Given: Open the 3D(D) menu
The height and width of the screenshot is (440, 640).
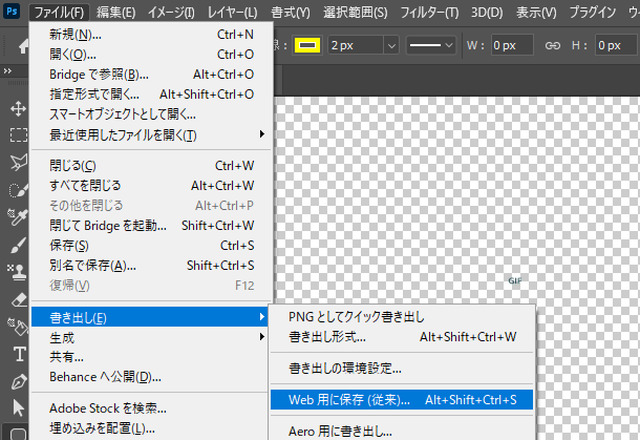Looking at the screenshot, I should click(x=487, y=13).
